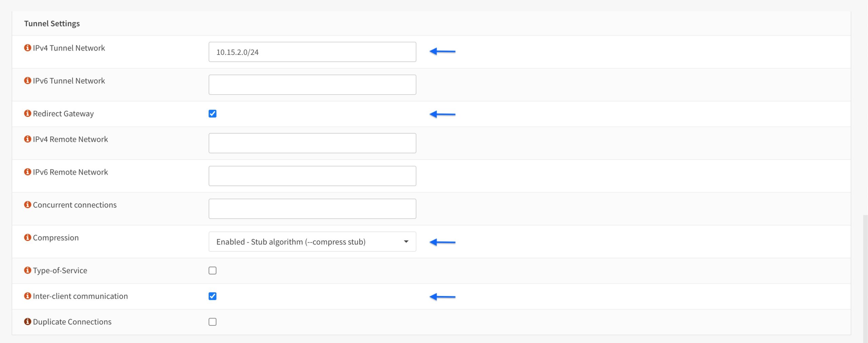Click the info icon beside Concurrent connections
The width and height of the screenshot is (868, 343).
[27, 205]
